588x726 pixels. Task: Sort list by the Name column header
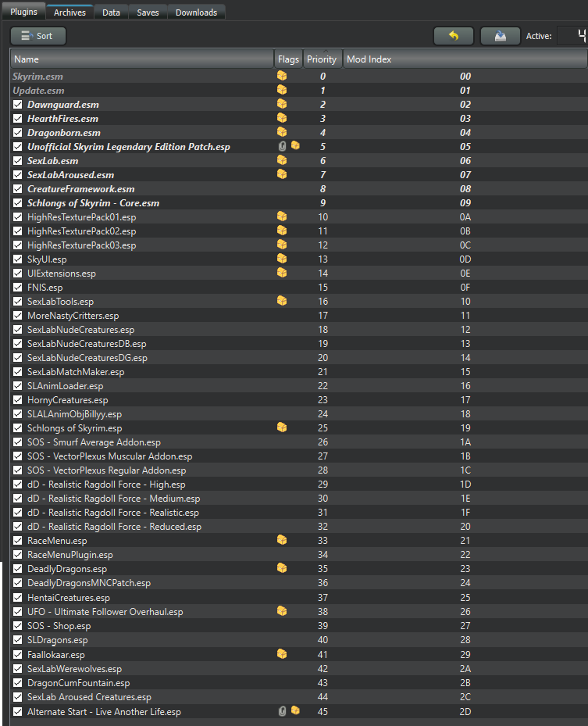point(142,59)
